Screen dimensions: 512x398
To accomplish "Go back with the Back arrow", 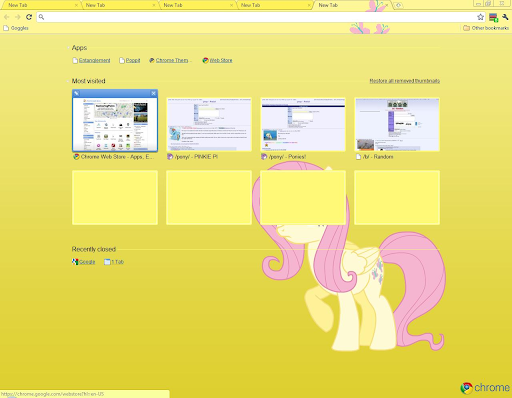I will coord(6,17).
